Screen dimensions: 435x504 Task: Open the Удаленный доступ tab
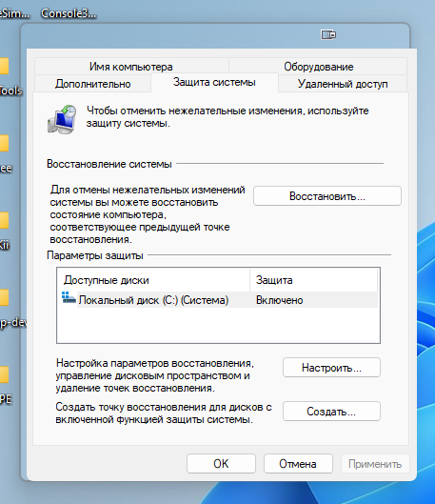pyautogui.click(x=343, y=84)
